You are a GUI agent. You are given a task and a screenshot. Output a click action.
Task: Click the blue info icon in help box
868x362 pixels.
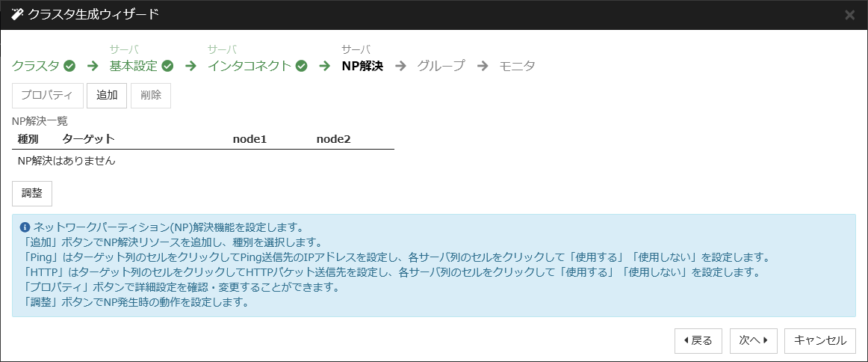25,227
